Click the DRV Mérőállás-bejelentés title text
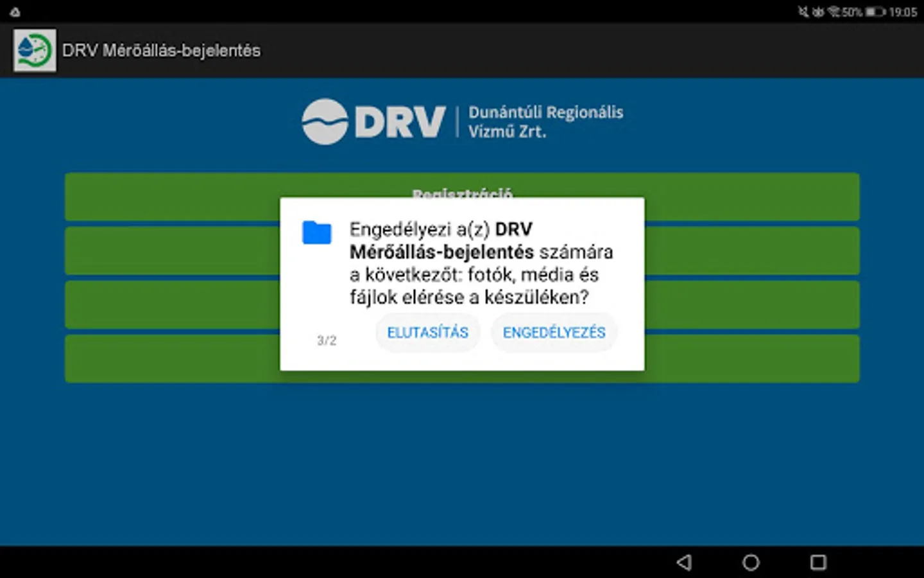This screenshot has height=578, width=924. 162,51
